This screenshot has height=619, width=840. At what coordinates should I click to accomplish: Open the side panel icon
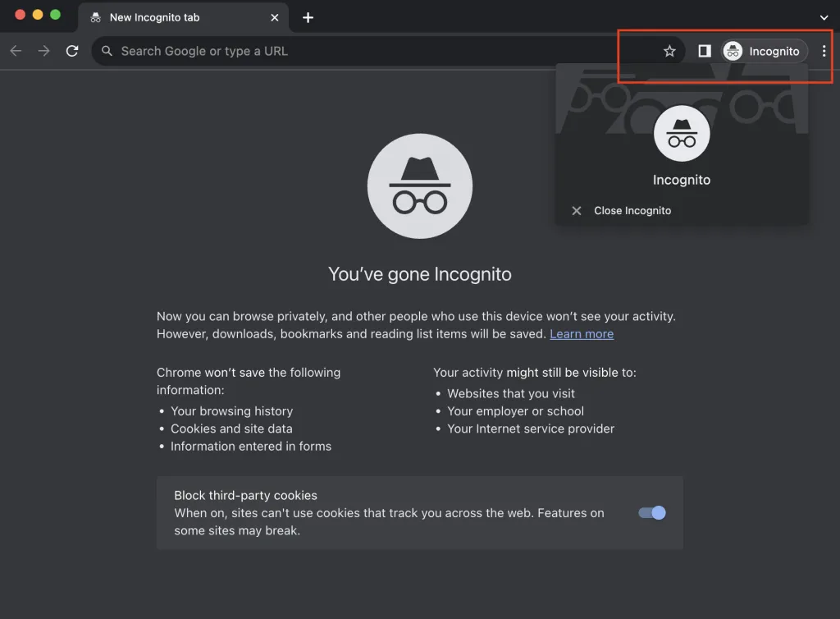click(703, 51)
